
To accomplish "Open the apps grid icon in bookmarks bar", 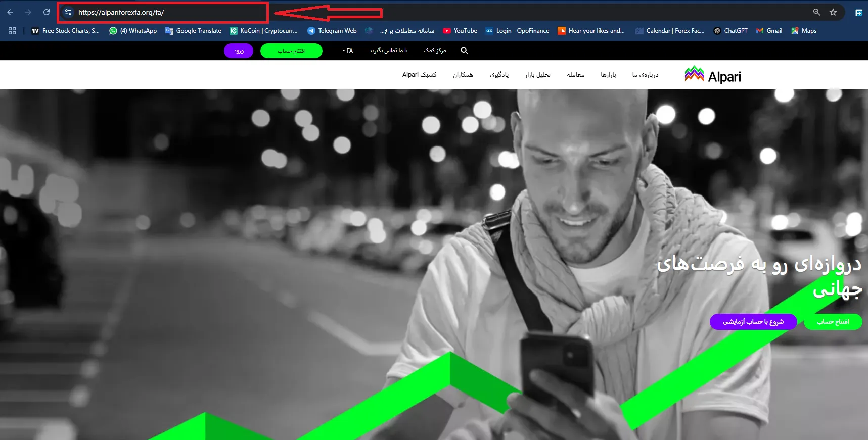I will click(x=12, y=31).
